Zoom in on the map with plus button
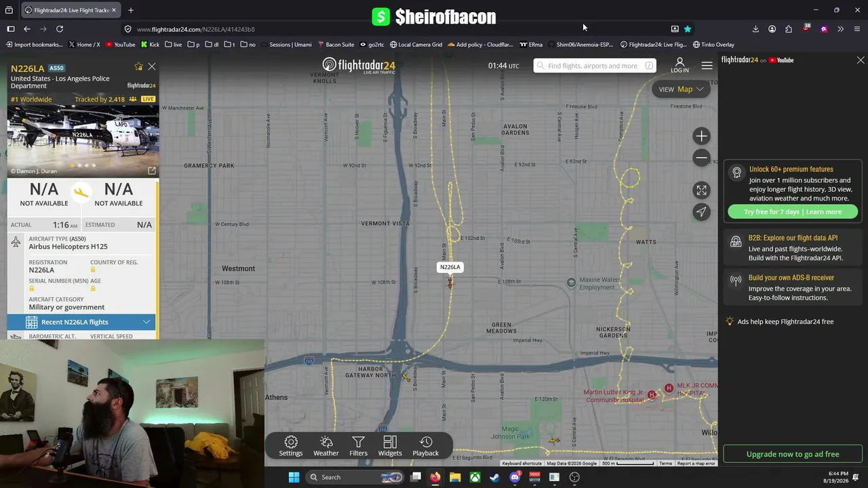The height and width of the screenshot is (488, 868). pyautogui.click(x=701, y=136)
